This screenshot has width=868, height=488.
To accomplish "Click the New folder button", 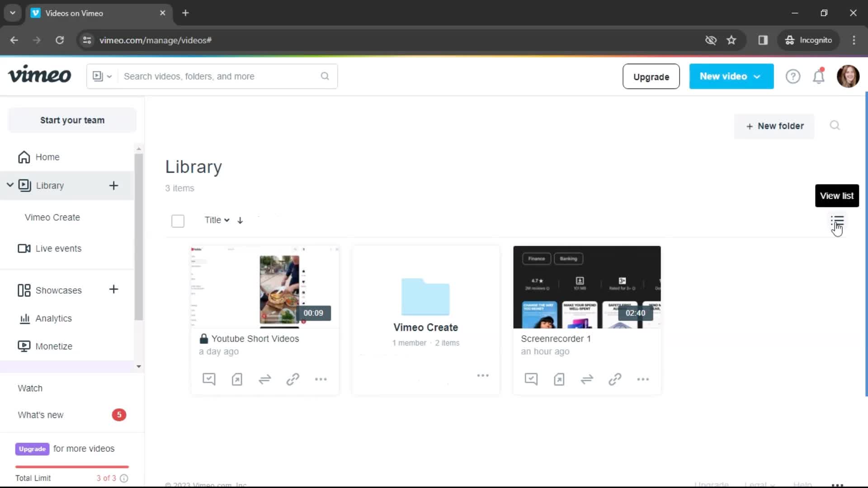I will click(x=774, y=126).
